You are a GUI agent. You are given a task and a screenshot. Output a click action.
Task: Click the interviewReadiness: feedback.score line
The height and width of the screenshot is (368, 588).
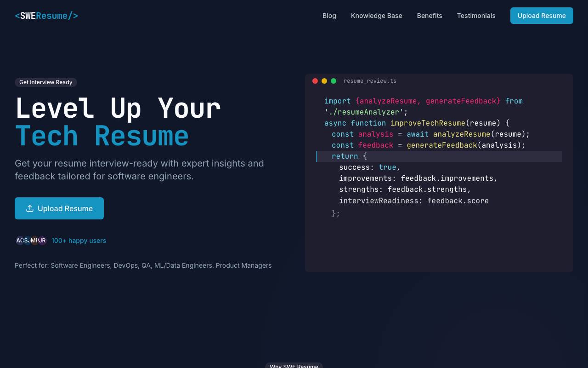click(414, 201)
